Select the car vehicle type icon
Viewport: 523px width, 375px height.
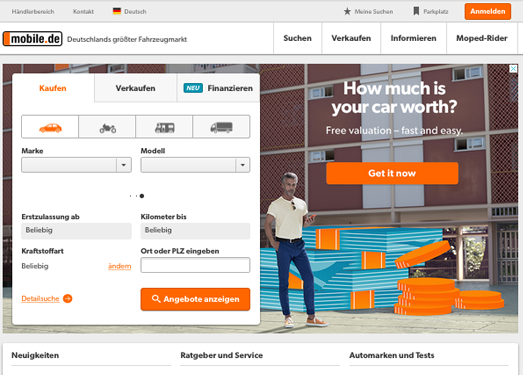50,127
